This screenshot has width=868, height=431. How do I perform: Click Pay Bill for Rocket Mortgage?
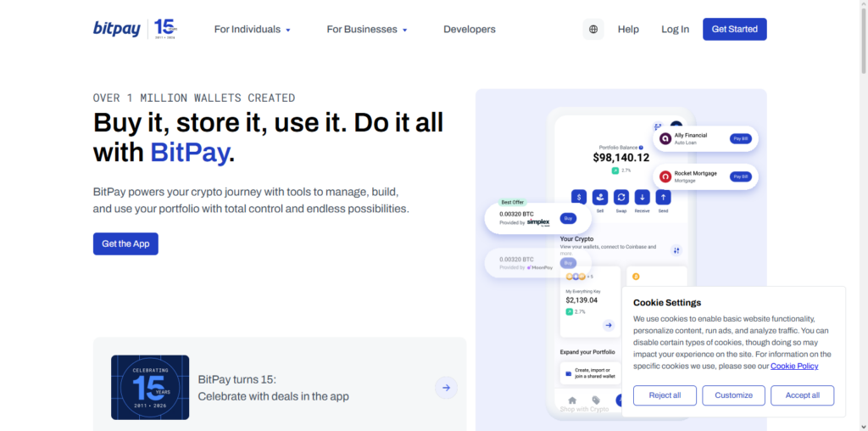pyautogui.click(x=741, y=176)
